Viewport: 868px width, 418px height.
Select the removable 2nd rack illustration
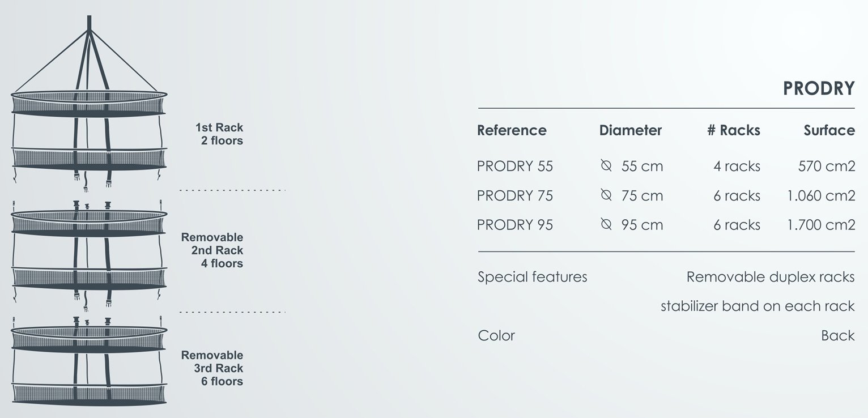pos(89,249)
